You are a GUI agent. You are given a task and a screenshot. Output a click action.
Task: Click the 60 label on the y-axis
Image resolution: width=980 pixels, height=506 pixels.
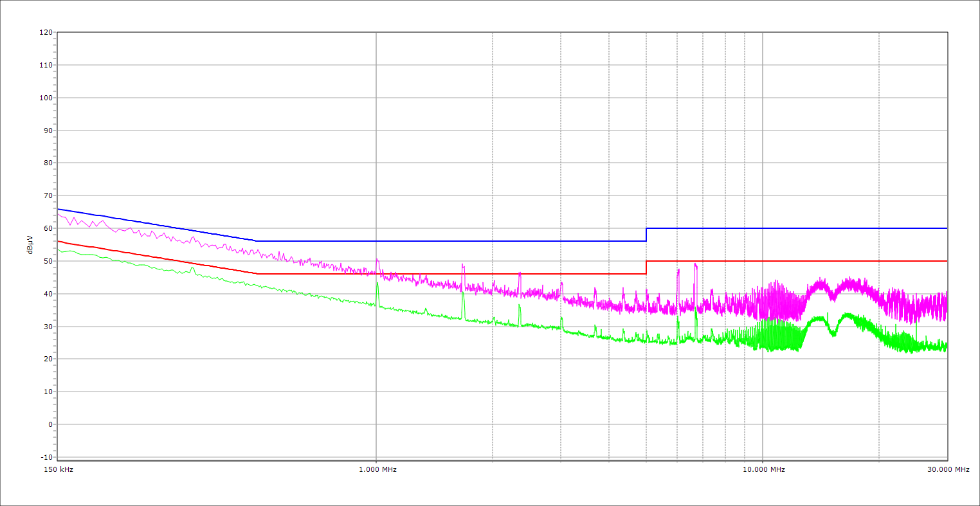[48, 228]
